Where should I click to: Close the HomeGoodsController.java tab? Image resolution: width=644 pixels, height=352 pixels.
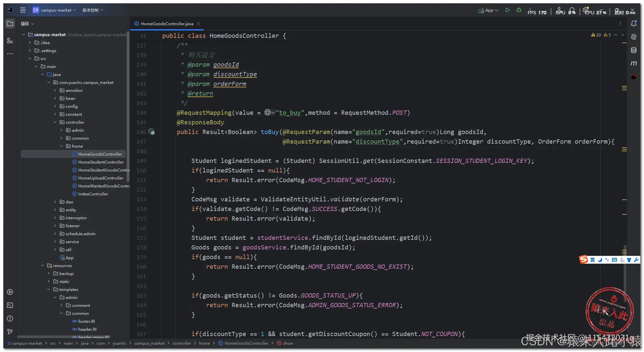point(198,24)
